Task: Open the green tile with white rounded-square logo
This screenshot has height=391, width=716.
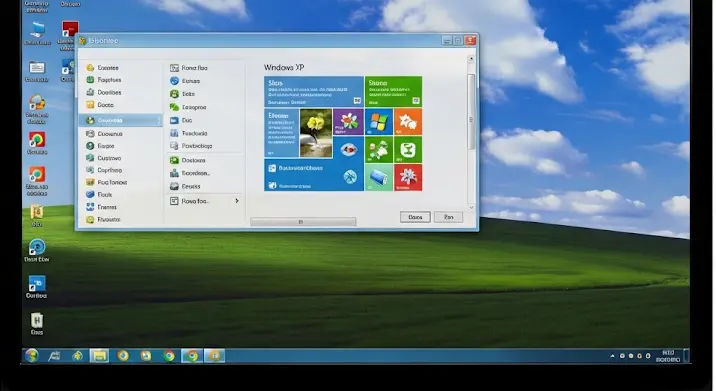Action: [408, 150]
